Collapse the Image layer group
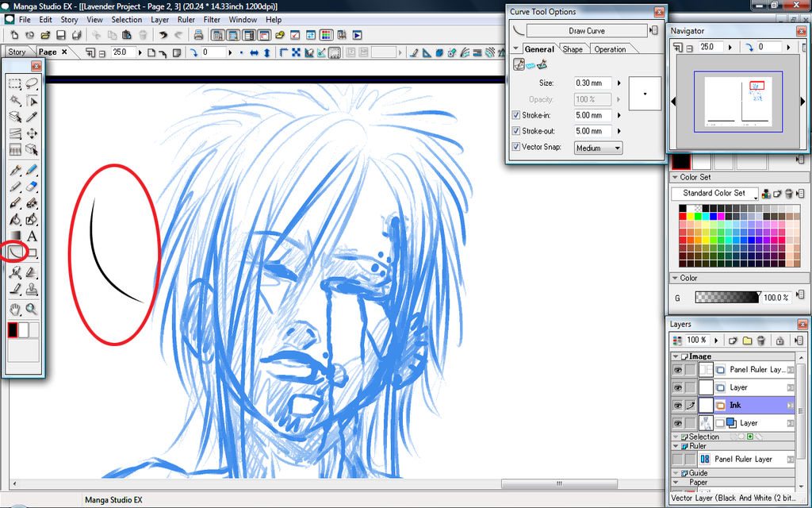This screenshot has height=508, width=812. tap(676, 356)
